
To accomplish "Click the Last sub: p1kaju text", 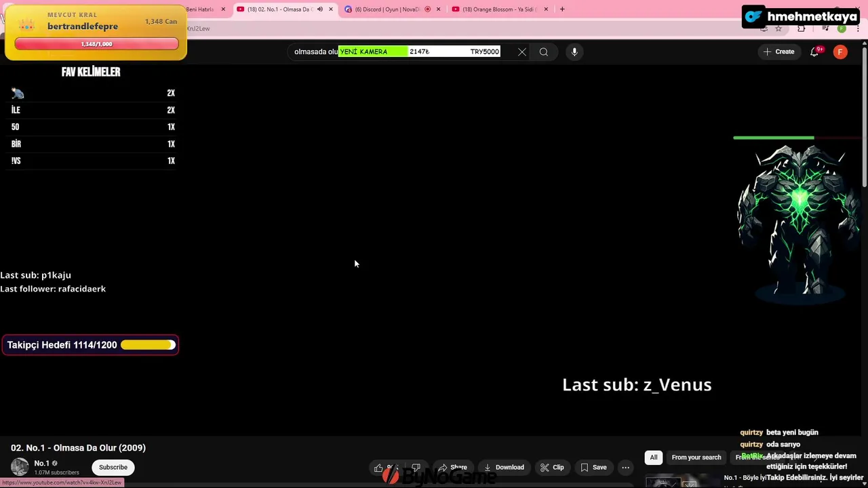I will coord(35,275).
